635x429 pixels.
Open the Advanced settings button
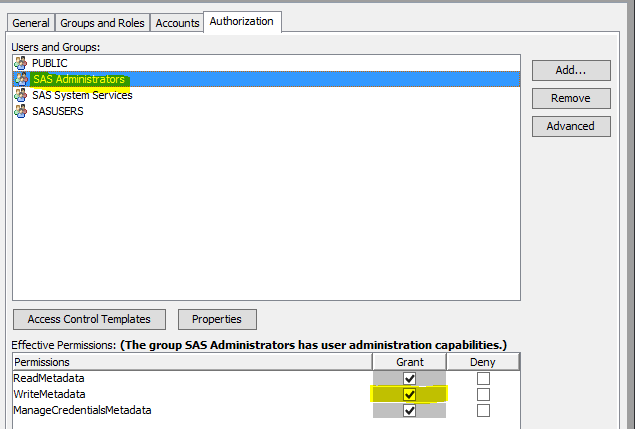pos(571,126)
